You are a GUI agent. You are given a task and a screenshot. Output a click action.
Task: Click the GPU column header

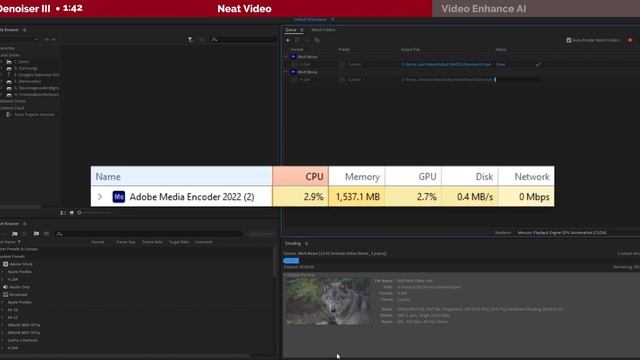(413, 177)
